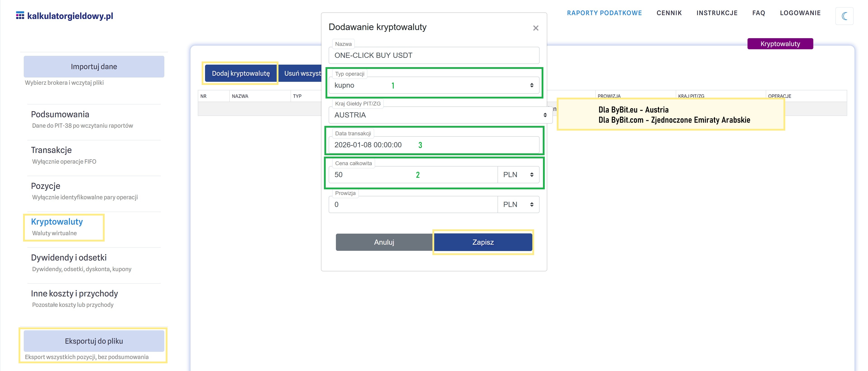
Task: Go to the FAQ page
Action: 759,13
